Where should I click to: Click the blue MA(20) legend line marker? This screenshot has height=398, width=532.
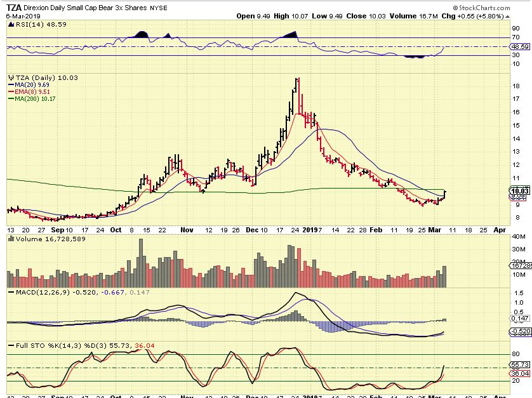tap(11, 85)
